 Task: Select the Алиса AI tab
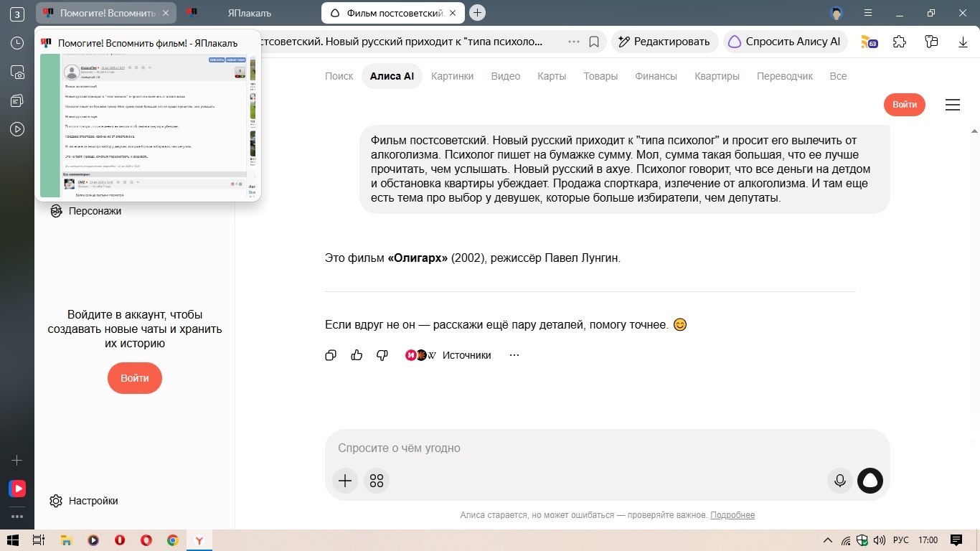[x=392, y=76]
